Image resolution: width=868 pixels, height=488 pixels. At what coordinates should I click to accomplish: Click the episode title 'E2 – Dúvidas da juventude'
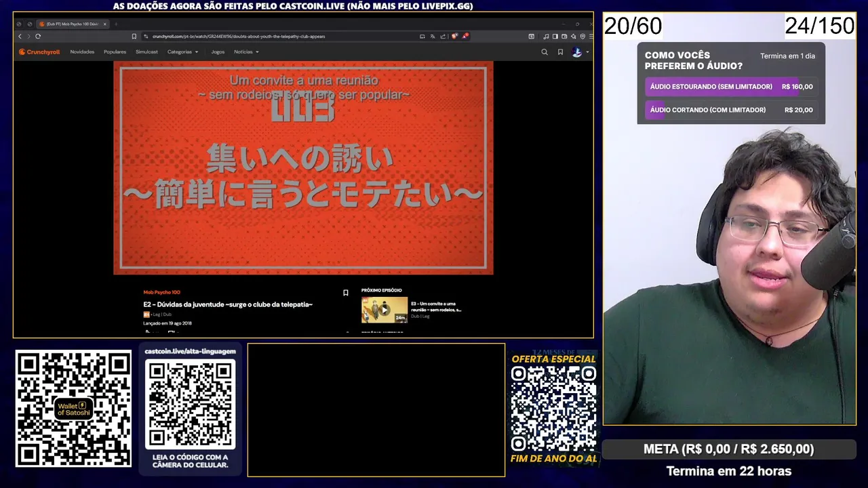click(x=228, y=304)
